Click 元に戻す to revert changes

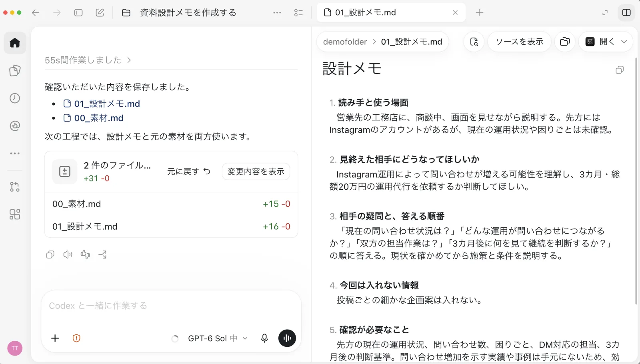coord(188,171)
